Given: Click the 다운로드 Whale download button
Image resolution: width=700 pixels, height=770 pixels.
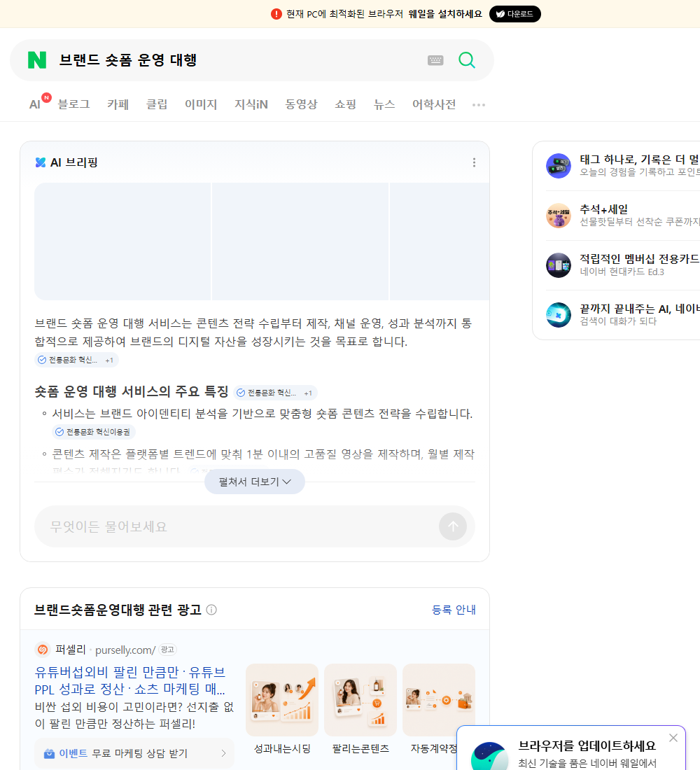Looking at the screenshot, I should pyautogui.click(x=514, y=14).
